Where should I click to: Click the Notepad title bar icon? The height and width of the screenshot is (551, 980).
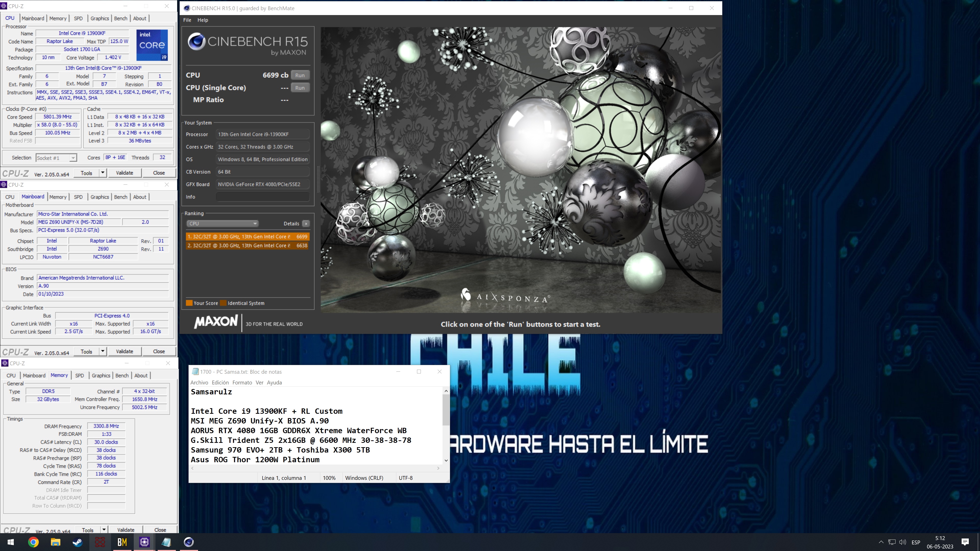click(x=195, y=371)
